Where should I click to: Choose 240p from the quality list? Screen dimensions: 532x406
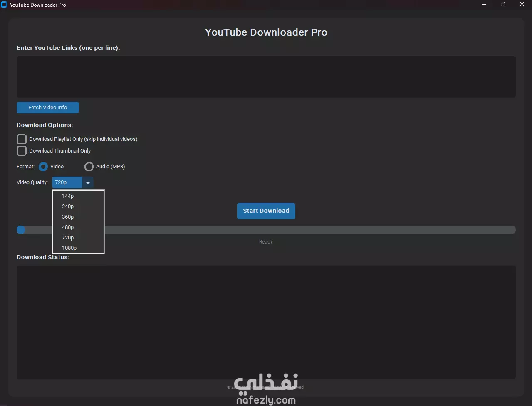[78, 207]
